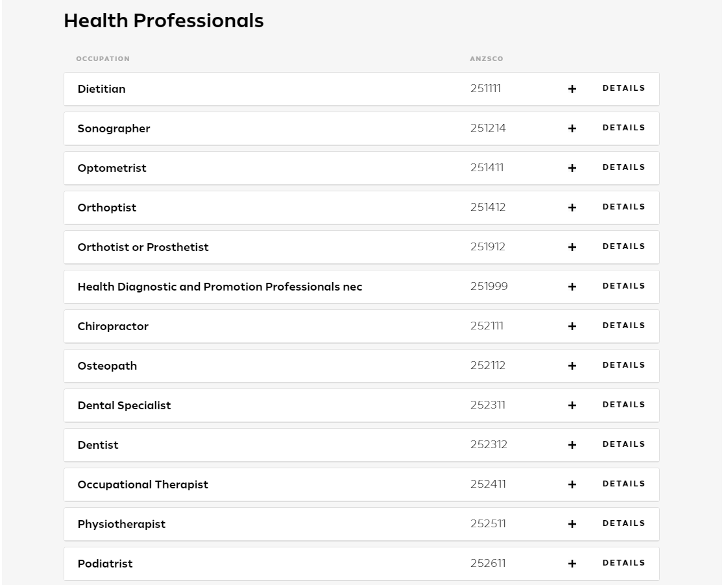Click DETAILS link on Dietitian row
Screen dimensions: 728x585
click(624, 88)
